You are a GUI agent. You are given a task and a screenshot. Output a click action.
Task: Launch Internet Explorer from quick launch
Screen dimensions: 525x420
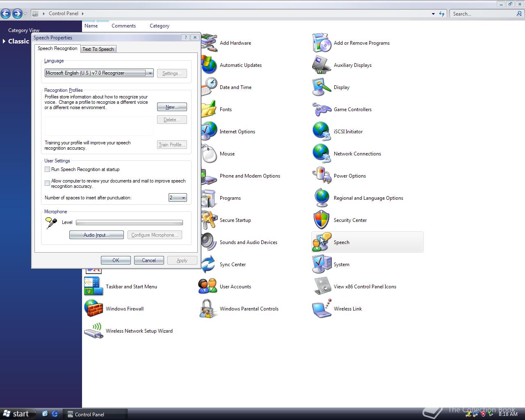click(x=55, y=414)
